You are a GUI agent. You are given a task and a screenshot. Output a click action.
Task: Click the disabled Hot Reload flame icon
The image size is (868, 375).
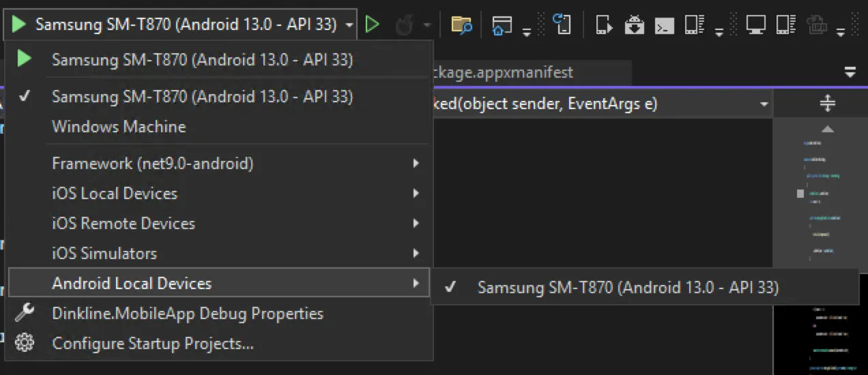[x=405, y=26]
